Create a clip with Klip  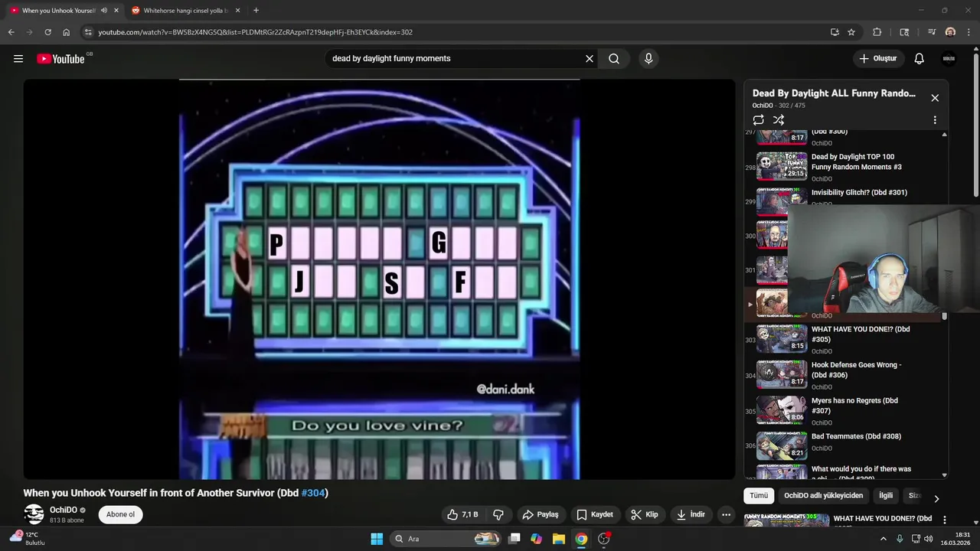click(645, 515)
